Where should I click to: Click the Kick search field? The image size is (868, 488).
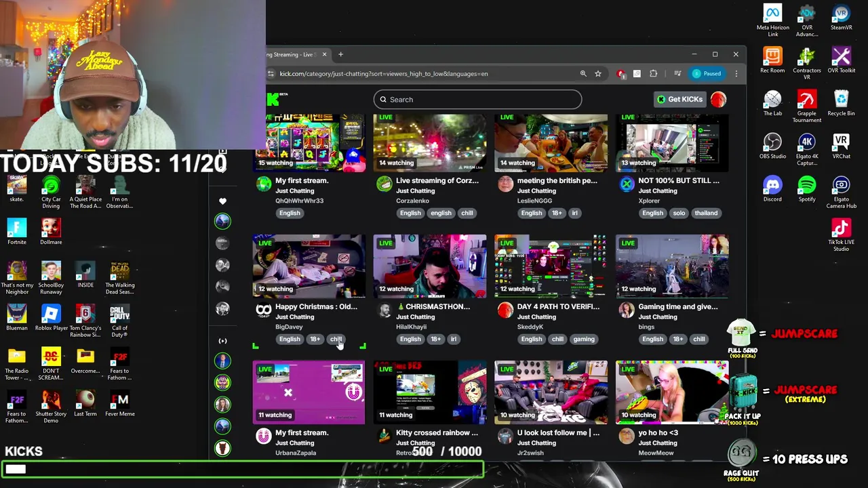point(477,100)
